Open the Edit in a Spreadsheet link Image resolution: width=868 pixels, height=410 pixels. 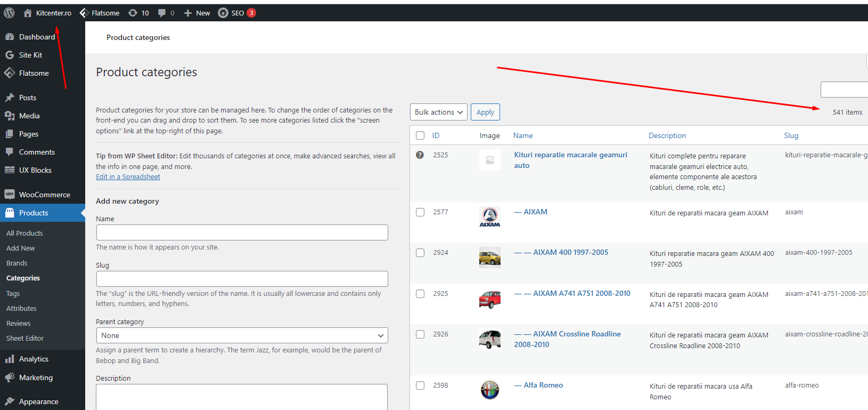click(x=128, y=177)
